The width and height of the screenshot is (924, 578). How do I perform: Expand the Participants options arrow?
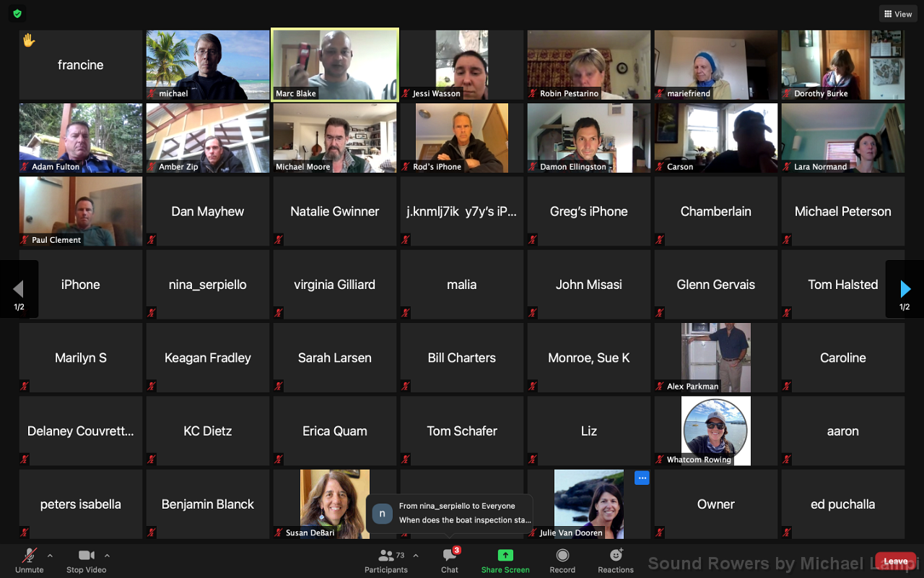click(x=415, y=556)
